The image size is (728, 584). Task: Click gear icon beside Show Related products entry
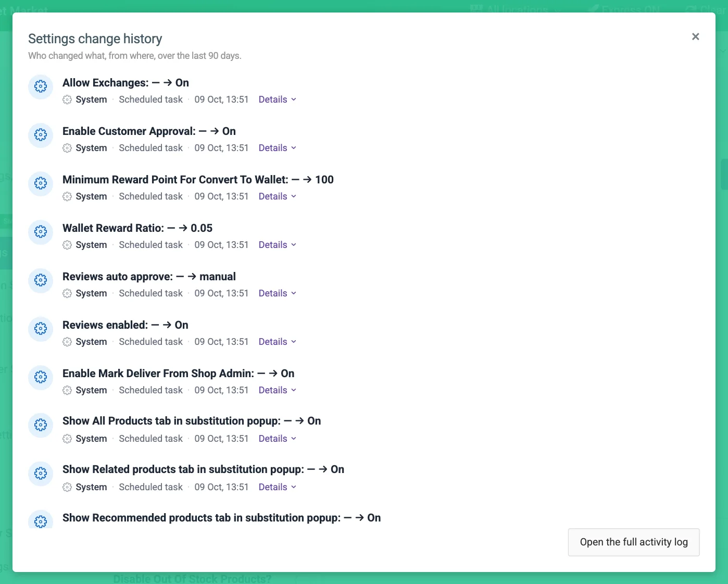click(41, 474)
